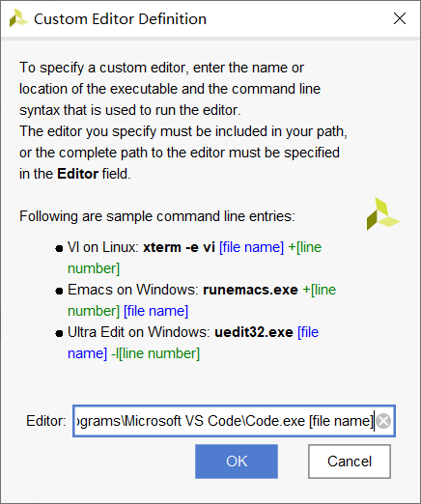Click the '-l[line number]' green text

(x=155, y=353)
